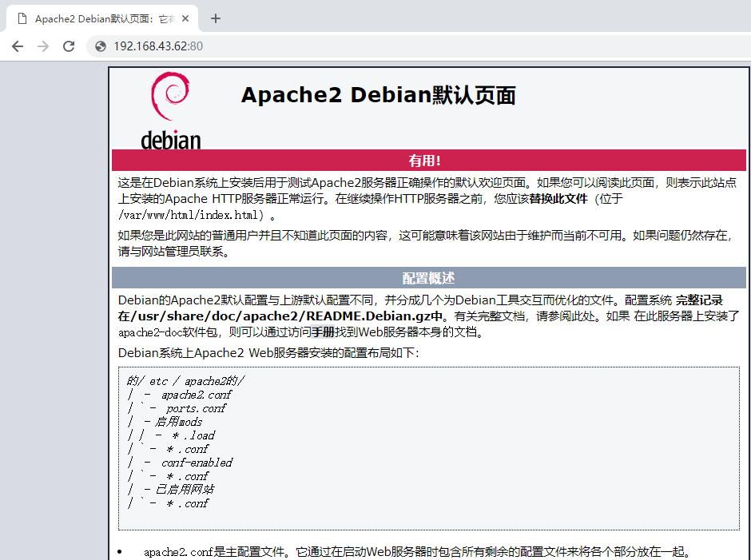Screen dimensions: 751x560
Task: Click the Debian swirl logo image
Action: tap(171, 108)
